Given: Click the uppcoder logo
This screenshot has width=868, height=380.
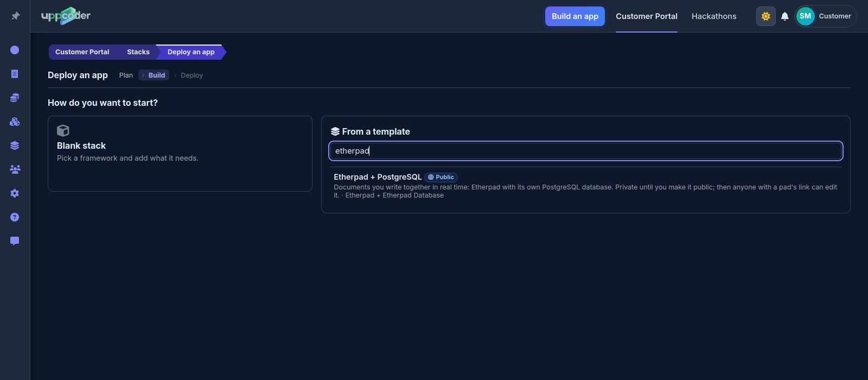Looking at the screenshot, I should point(66,16).
